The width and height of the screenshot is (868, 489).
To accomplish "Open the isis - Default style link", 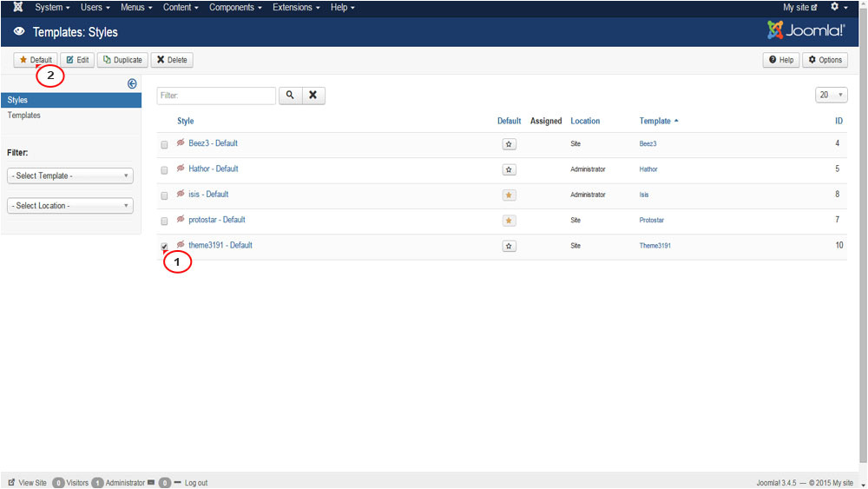I will point(208,194).
